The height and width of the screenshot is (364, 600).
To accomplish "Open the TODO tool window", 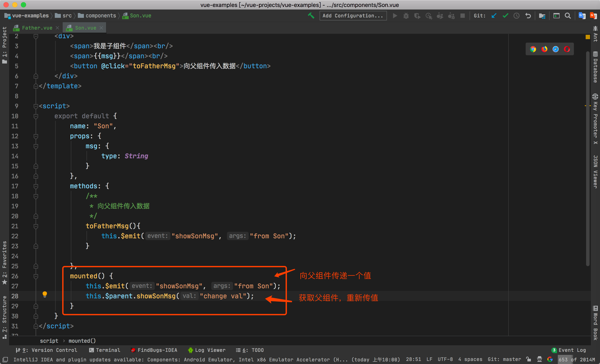I will (250, 350).
